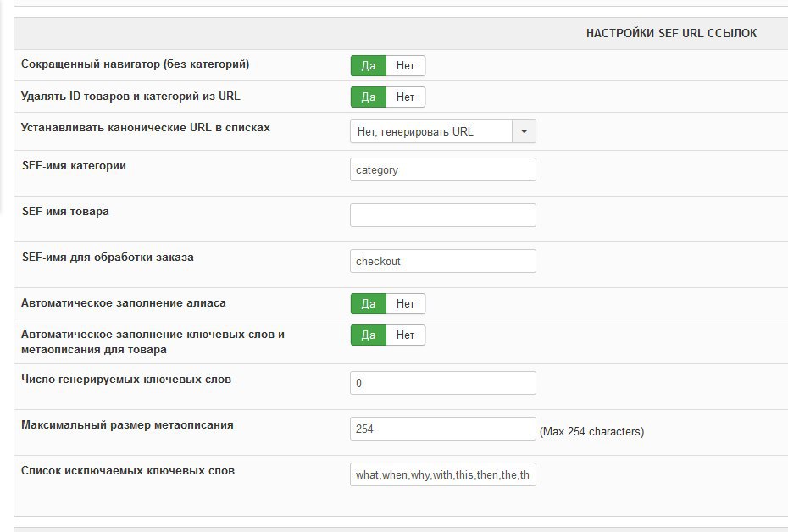Click the 'Список исключаемых ключевых слов' label
Screen dimensions: 788x532
[128, 470]
